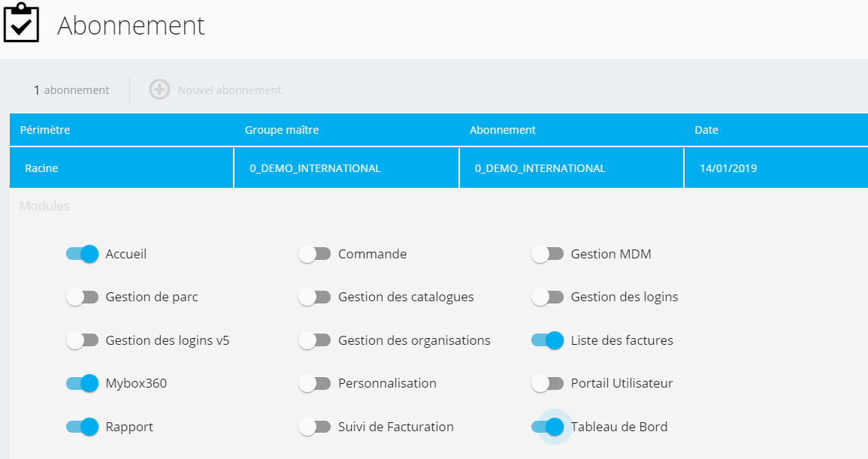
Task: Turn on the Personnalisation toggle
Action: point(314,383)
